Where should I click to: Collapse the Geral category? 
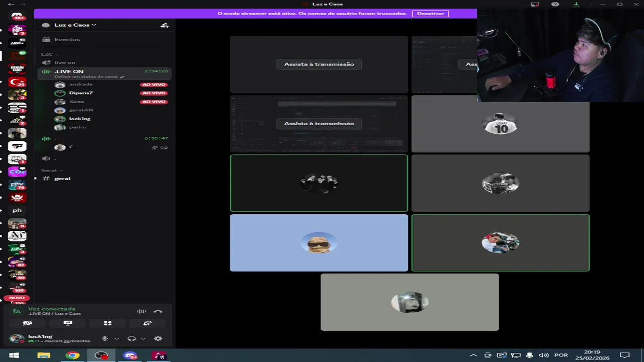(52, 170)
